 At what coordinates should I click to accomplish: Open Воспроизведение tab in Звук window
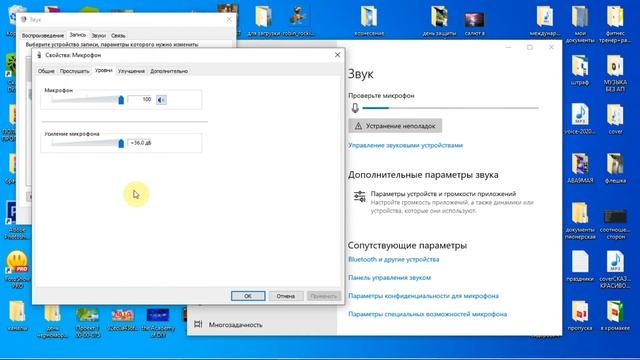tap(42, 36)
